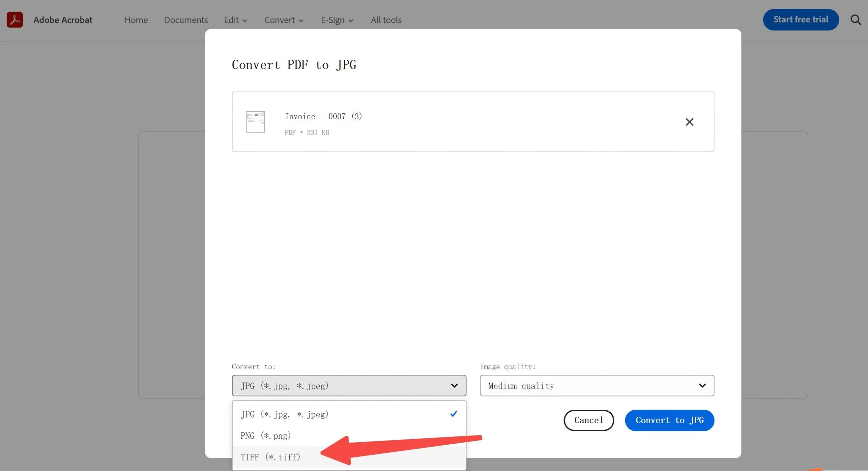The width and height of the screenshot is (868, 471).
Task: Switch to the Documents section
Action: (x=186, y=20)
